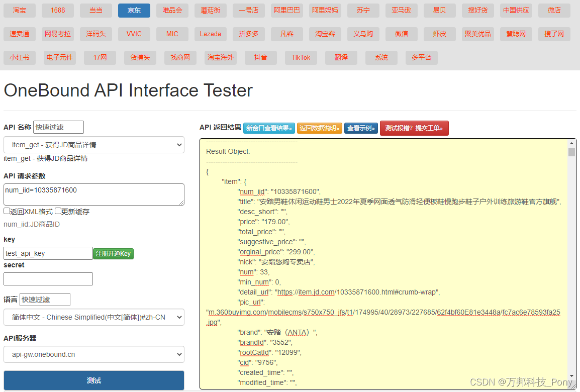Select the 当当 platform tab
The width and height of the screenshot is (580, 392).
[96, 11]
